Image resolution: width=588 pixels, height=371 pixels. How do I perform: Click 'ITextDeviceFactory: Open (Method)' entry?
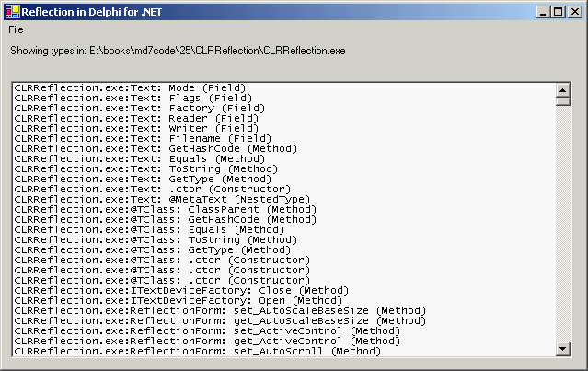point(176,300)
